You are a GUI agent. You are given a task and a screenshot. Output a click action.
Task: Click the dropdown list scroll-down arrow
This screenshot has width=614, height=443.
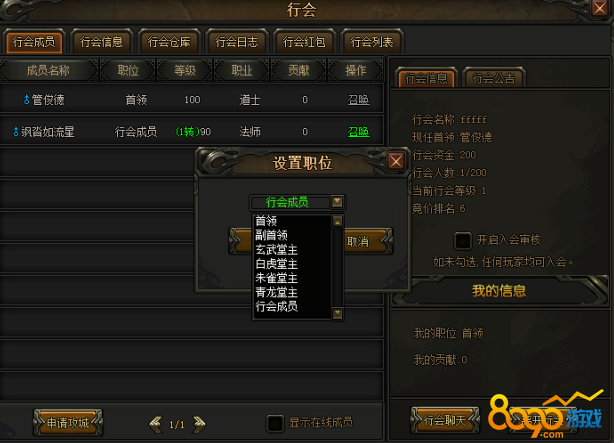point(337,313)
